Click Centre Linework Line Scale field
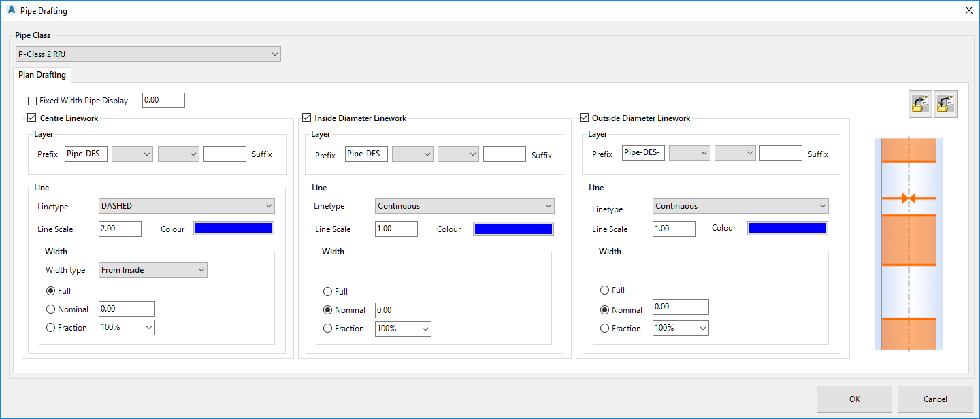 tap(120, 229)
